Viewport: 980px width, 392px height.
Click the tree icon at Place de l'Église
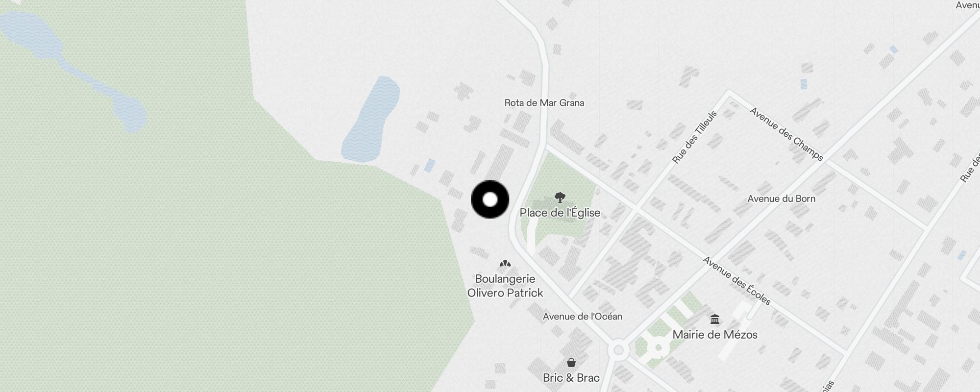pyautogui.click(x=560, y=197)
